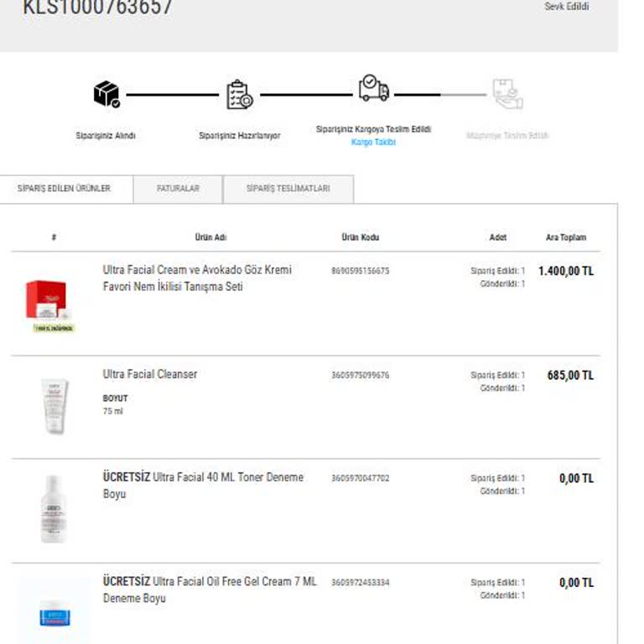Image resolution: width=644 pixels, height=644 pixels.
Task: Click the order received box icon
Action: 106,95
